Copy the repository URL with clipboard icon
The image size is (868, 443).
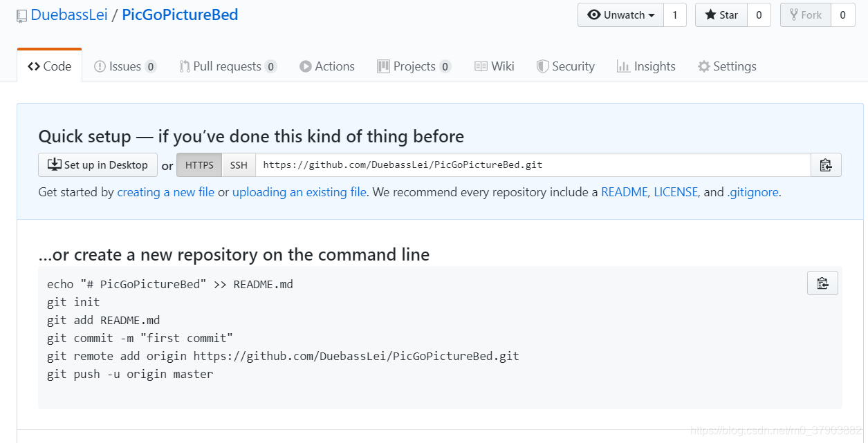[826, 165]
